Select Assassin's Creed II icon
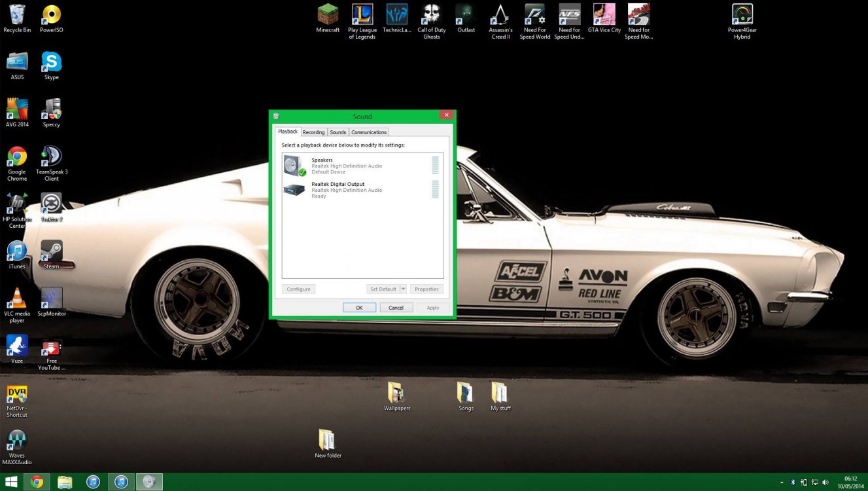This screenshot has width=868, height=491. 501,22
